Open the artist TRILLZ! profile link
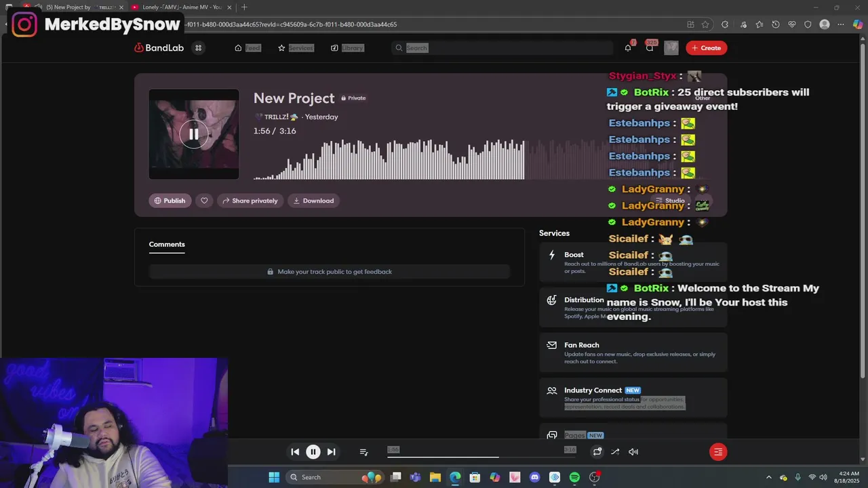The image size is (868, 488). (276, 117)
